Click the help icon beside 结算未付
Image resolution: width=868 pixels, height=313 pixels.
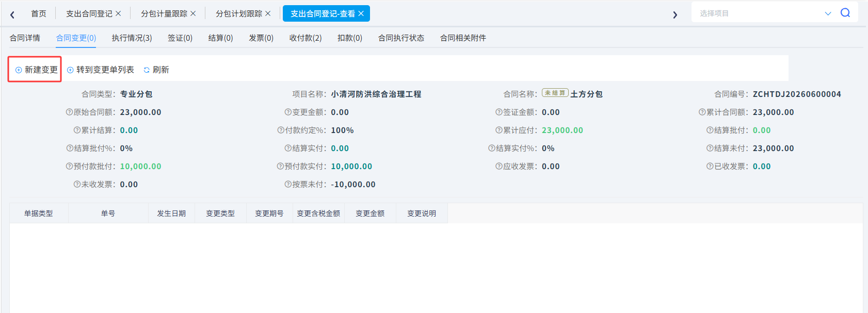click(x=710, y=148)
